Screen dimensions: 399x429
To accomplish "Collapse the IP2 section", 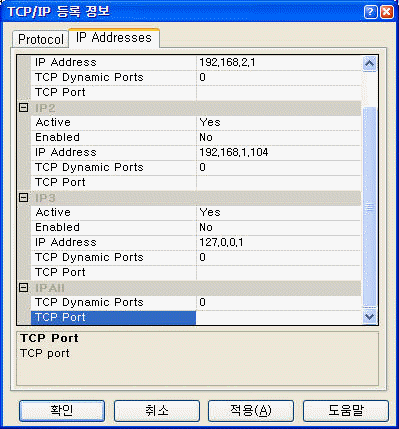I will click(x=24, y=108).
